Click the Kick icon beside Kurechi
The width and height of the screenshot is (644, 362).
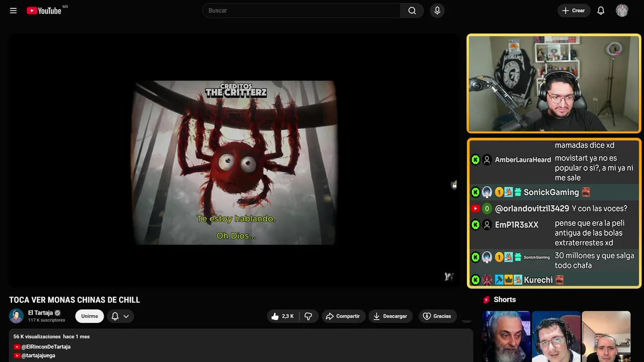(475, 280)
